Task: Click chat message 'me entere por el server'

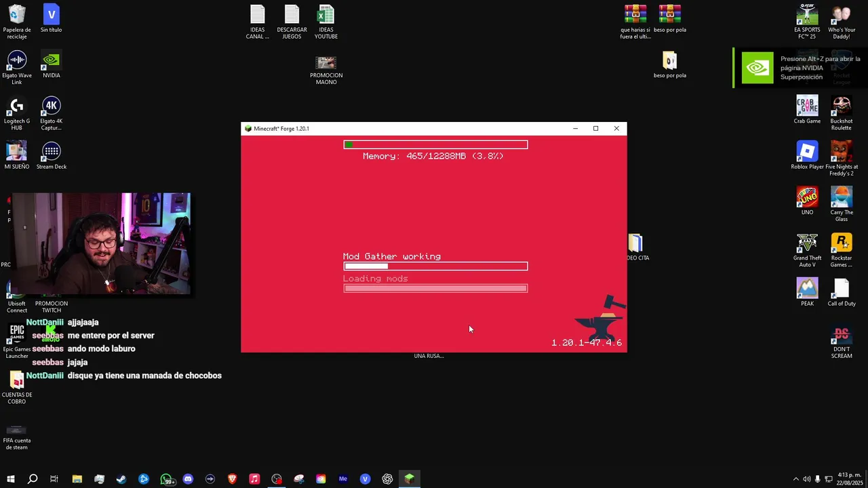Action: pyautogui.click(x=111, y=335)
